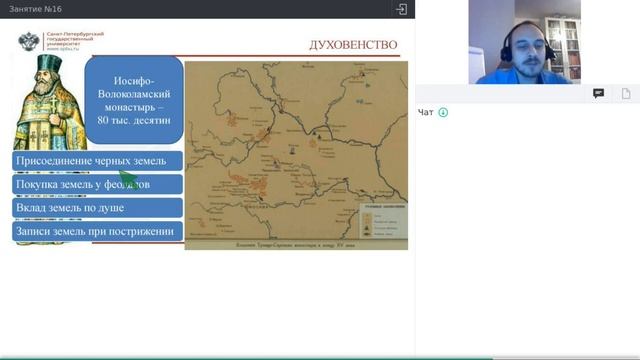Click the 'Покупка земель у феодалов' box
This screenshot has height=360, width=640.
click(97, 184)
